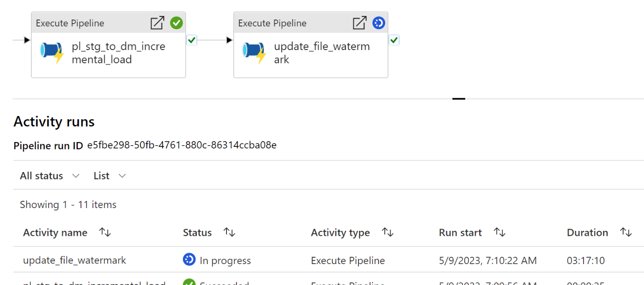Click the Succeeded icon on the bottom activity row
This screenshot has width=644, height=285.
[x=189, y=283]
